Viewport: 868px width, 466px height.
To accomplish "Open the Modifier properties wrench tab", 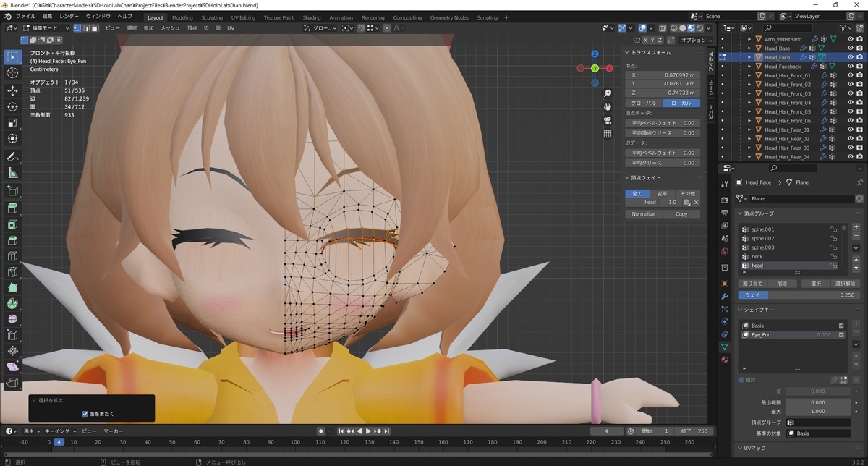I will 725,296.
